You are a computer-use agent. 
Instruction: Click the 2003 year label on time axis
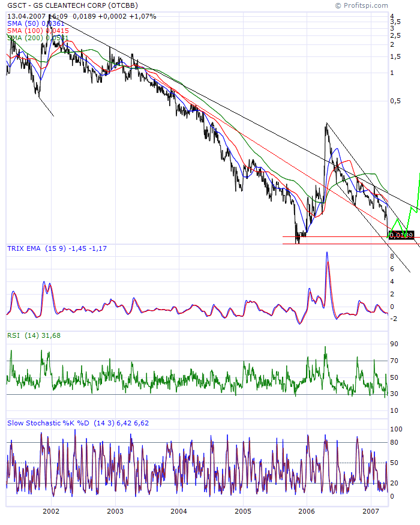(x=115, y=511)
